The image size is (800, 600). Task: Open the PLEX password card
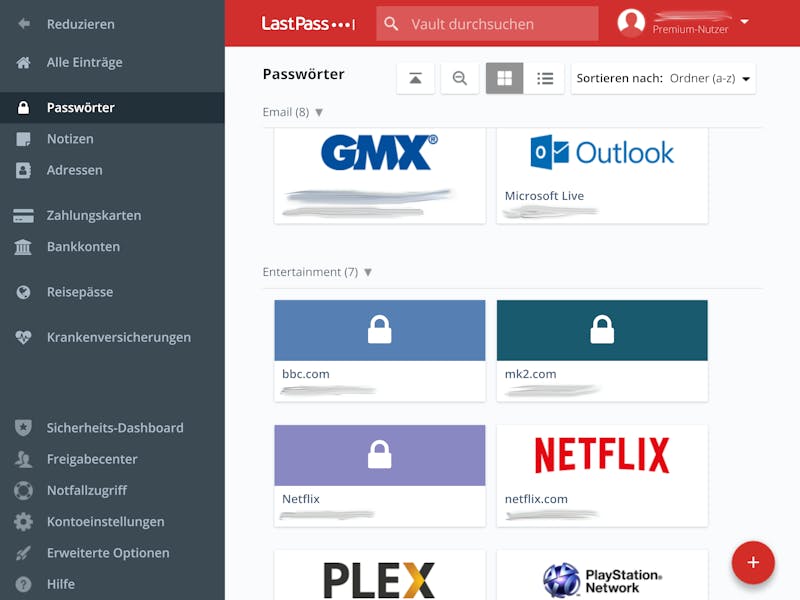[380, 575]
